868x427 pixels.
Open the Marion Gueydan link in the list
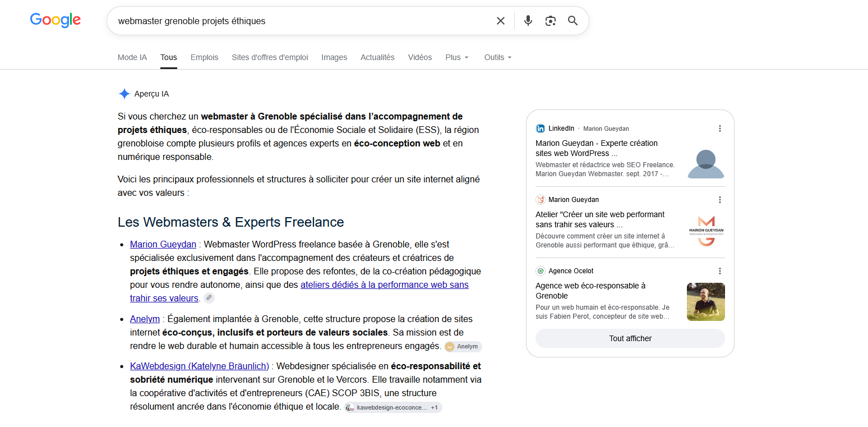(163, 244)
